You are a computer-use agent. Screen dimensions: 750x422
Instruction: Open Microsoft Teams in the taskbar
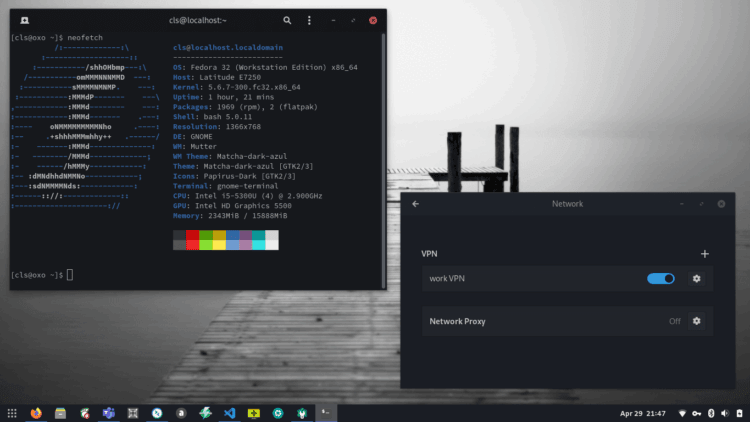point(108,412)
